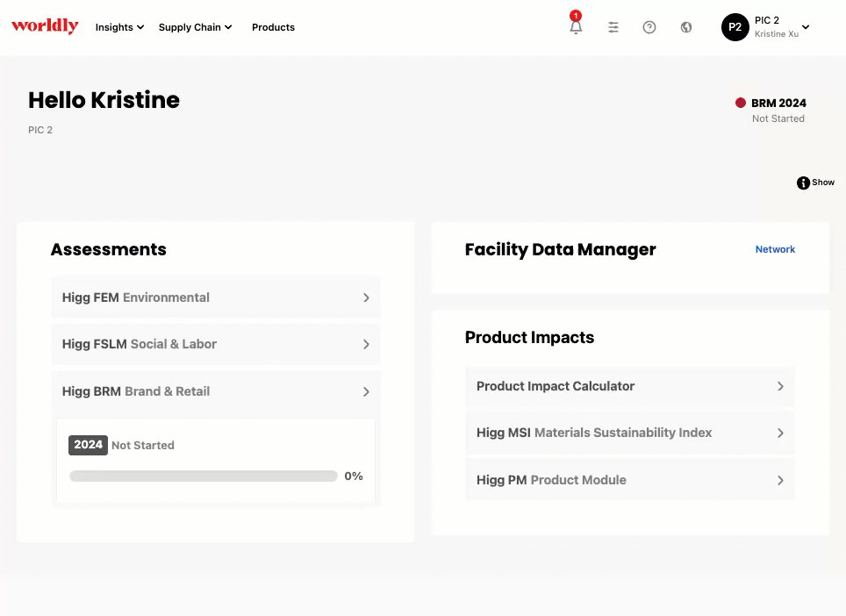Click the Product Impacts heading
The width and height of the screenshot is (846, 616).
tap(529, 337)
